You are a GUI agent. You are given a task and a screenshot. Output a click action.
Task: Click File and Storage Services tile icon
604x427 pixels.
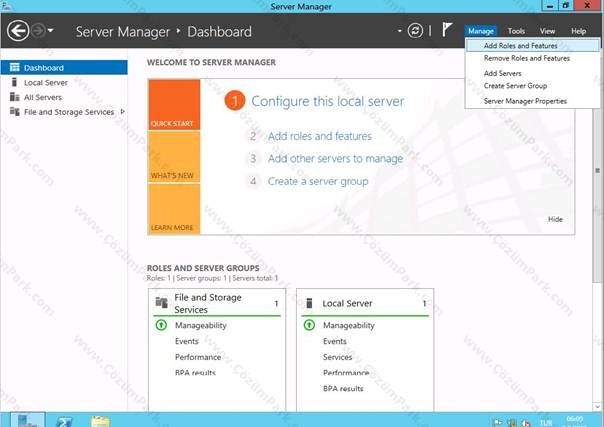pos(161,303)
